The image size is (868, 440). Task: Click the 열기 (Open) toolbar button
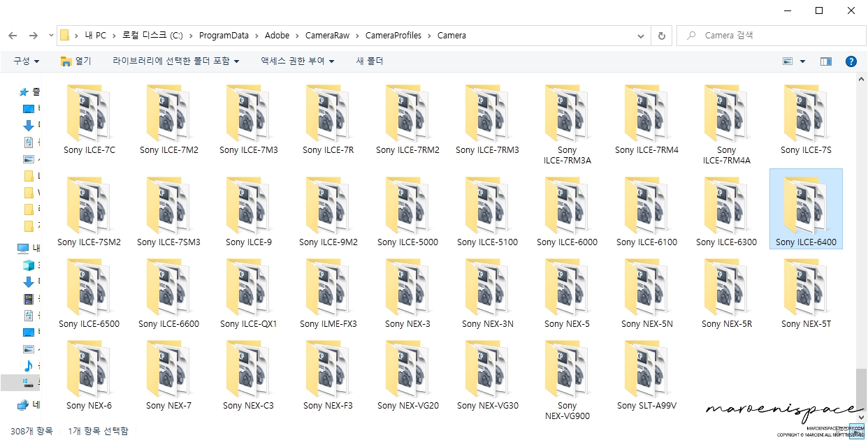(x=76, y=61)
